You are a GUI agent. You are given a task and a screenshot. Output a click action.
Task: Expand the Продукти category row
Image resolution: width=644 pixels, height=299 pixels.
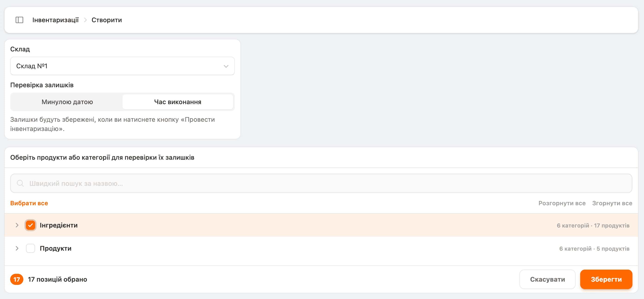coord(17,249)
